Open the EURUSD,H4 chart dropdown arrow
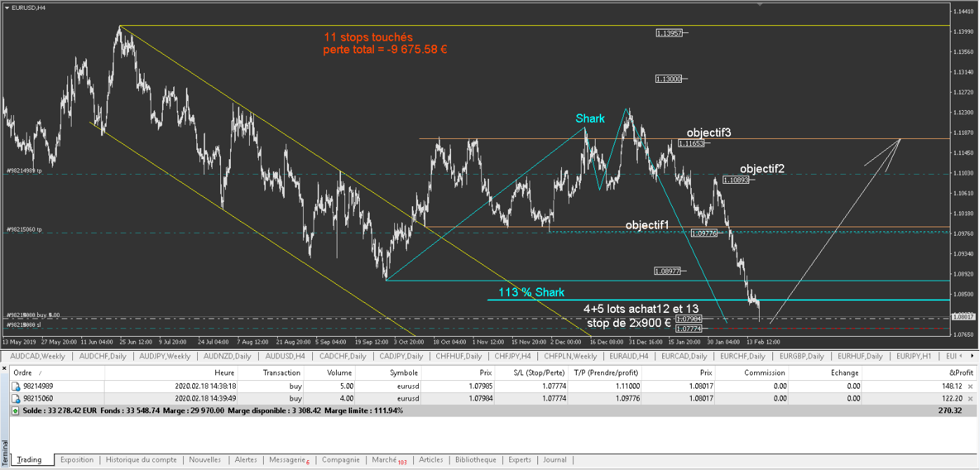 (7, 7)
